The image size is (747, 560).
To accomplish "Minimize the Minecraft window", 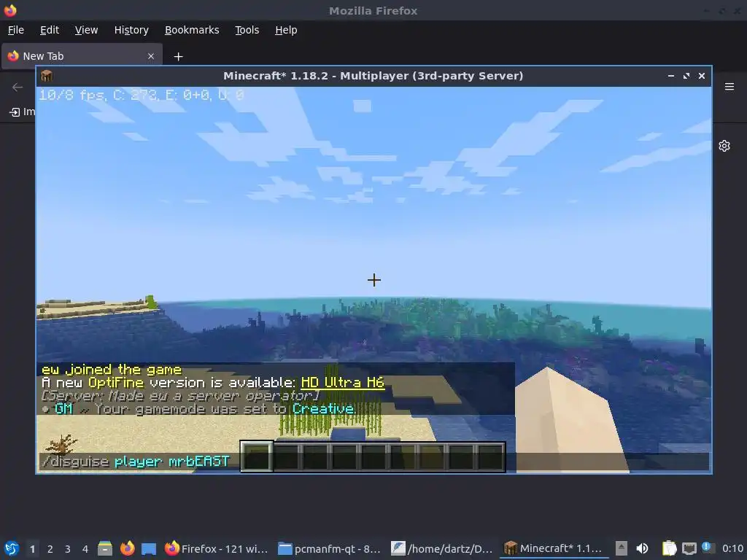I will pos(671,76).
